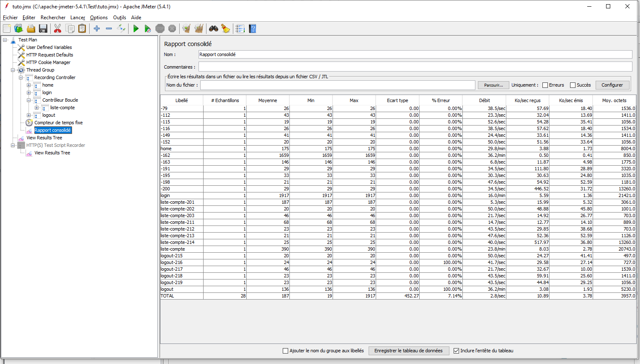Click the Configurer button
The image size is (640, 364).
tap(612, 85)
